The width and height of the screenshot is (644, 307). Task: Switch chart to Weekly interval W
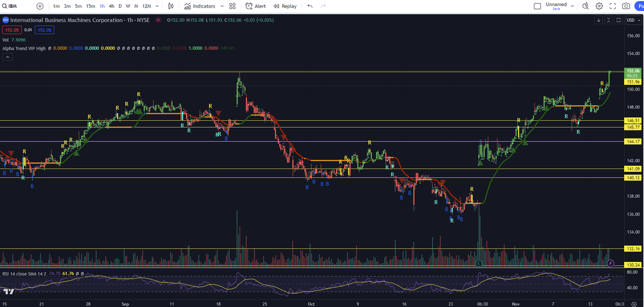click(x=128, y=6)
